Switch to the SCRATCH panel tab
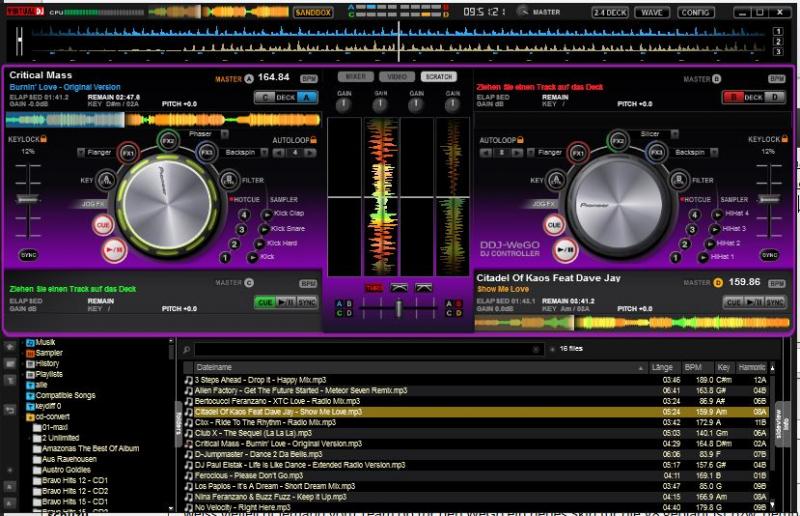Viewport: 800px width, 516px height. [438, 77]
